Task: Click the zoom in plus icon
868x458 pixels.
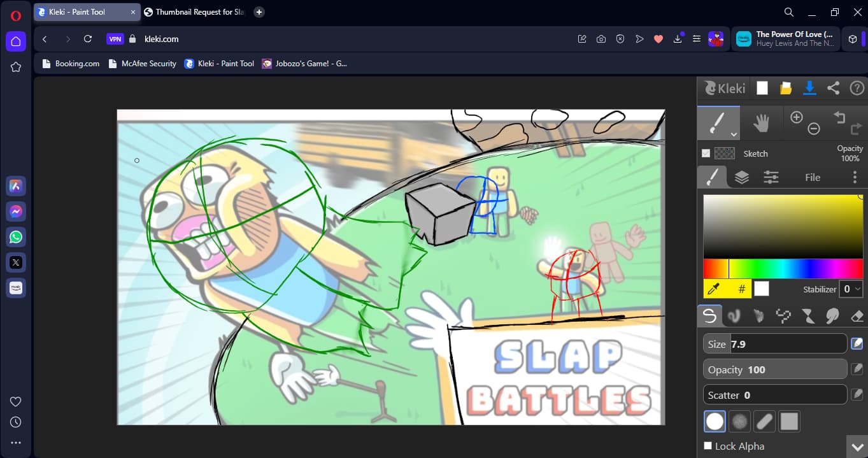Action: [796, 117]
